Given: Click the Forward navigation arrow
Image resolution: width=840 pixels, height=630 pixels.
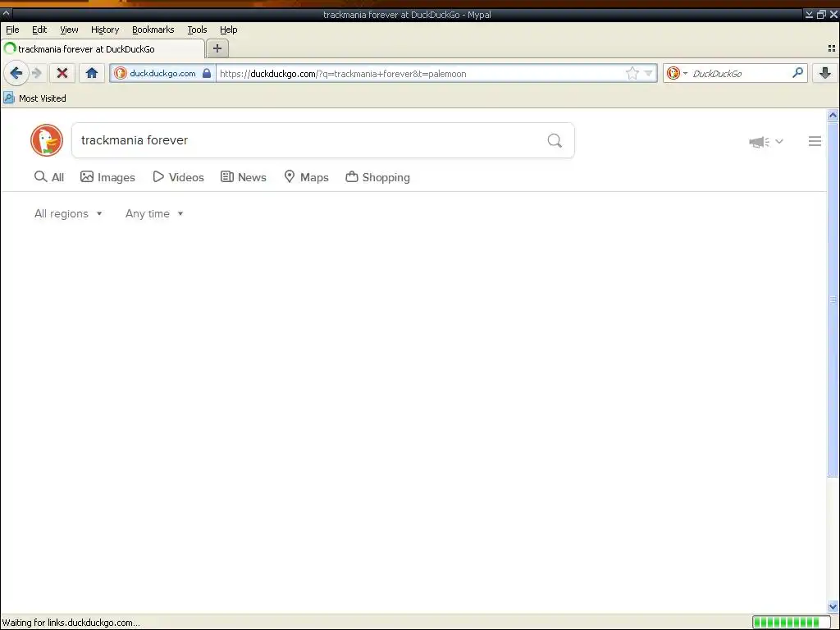Looking at the screenshot, I should tap(37, 73).
